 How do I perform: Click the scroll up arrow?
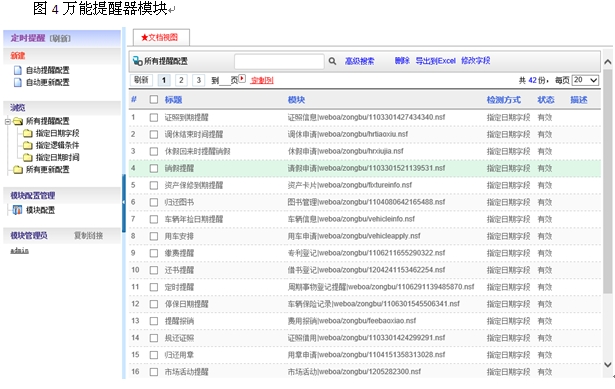pyautogui.click(x=608, y=62)
